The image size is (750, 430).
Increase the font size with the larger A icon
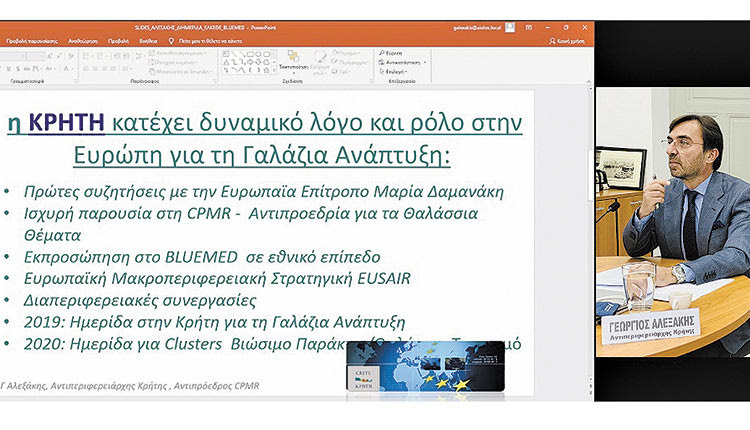(x=50, y=56)
